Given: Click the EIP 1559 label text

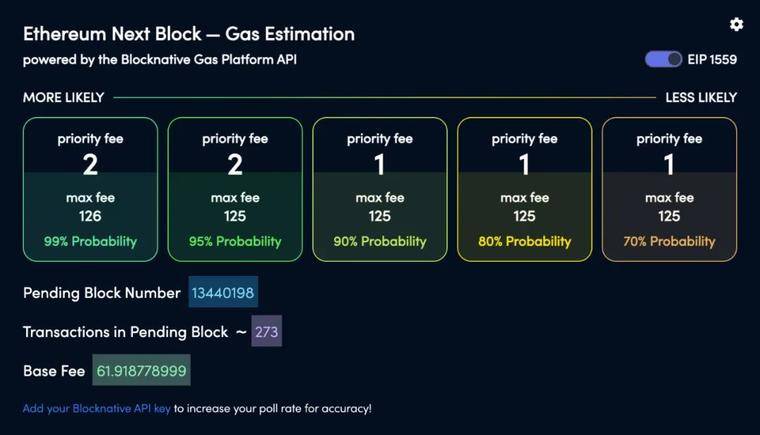Looking at the screenshot, I should click(712, 60).
